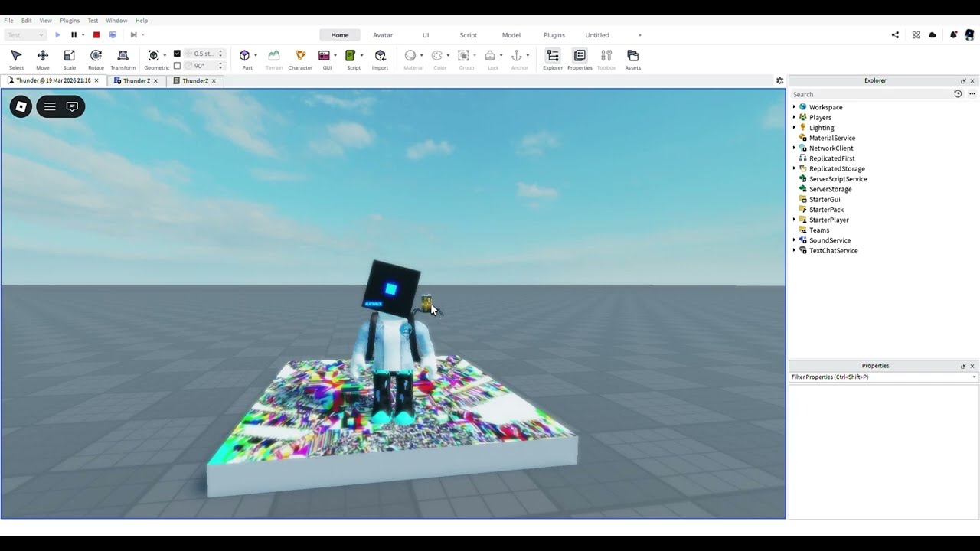
Task: Toggle the Properties panel button
Action: 580,59
